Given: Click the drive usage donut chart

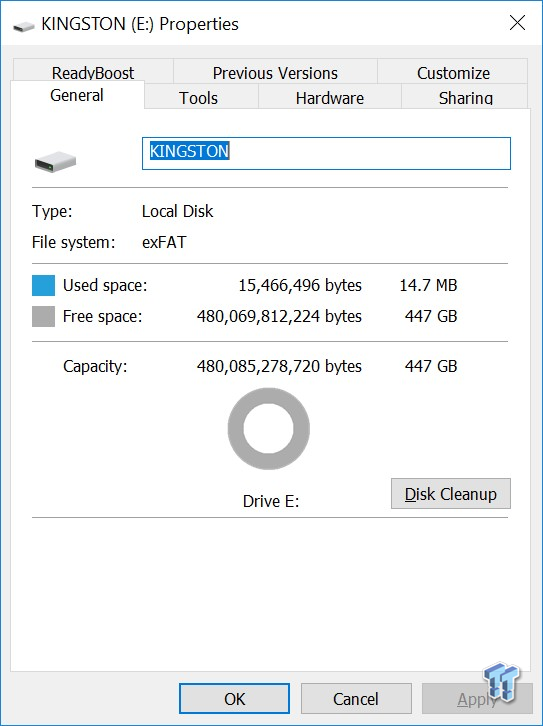Looking at the screenshot, I should 268,429.
